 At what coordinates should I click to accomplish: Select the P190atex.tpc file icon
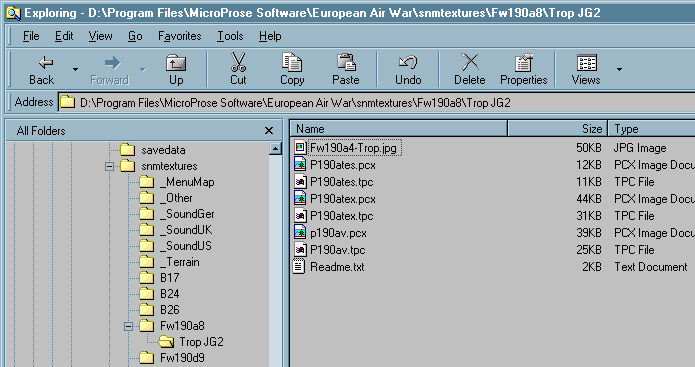point(300,215)
